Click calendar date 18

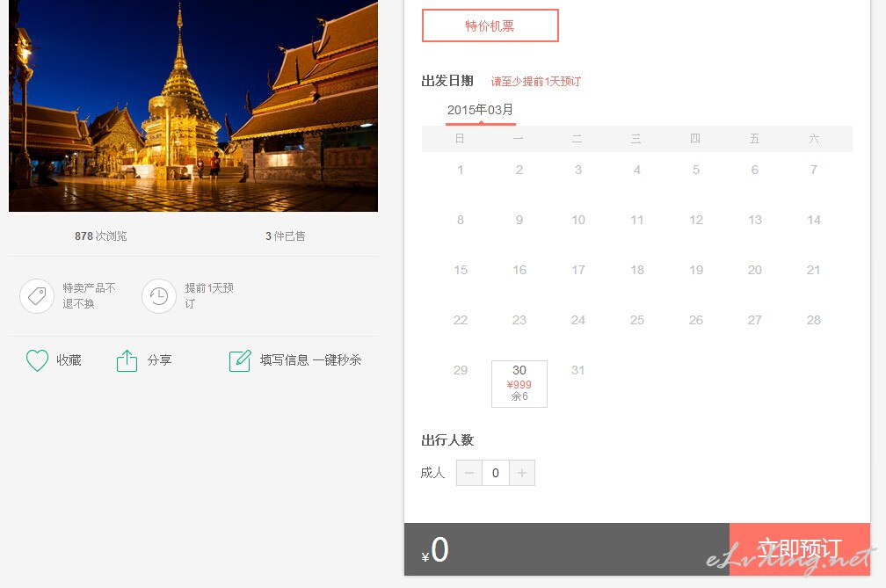pos(637,270)
